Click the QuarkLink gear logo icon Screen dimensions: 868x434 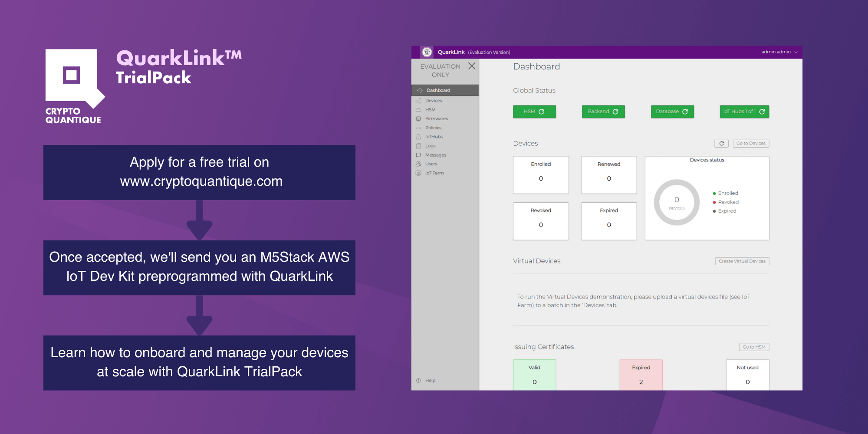(427, 52)
